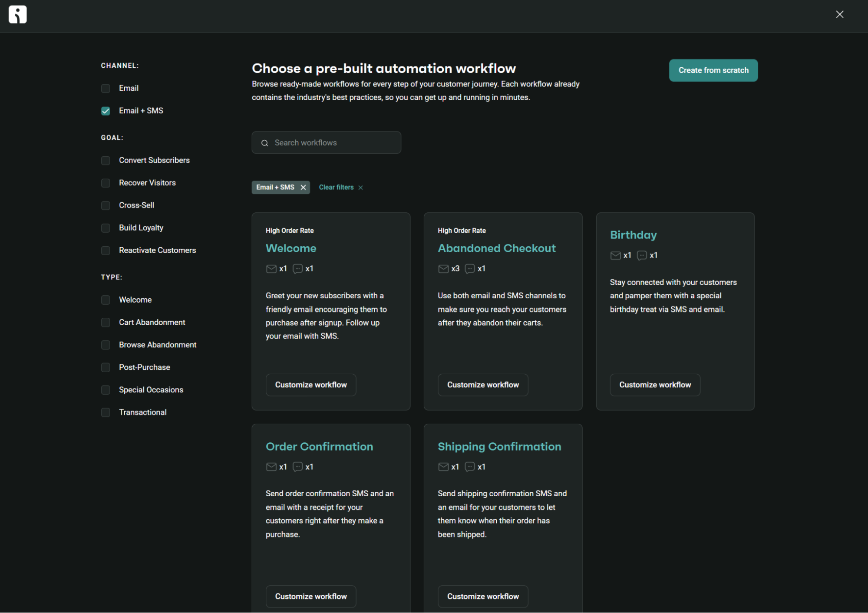This screenshot has width=868, height=613.
Task: Click the search magnifier icon
Action: click(264, 143)
